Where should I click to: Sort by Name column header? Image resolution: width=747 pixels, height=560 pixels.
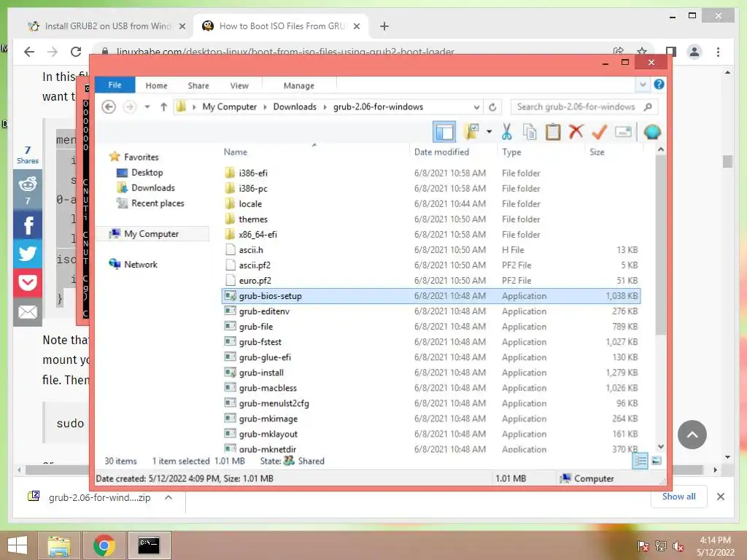pos(236,152)
